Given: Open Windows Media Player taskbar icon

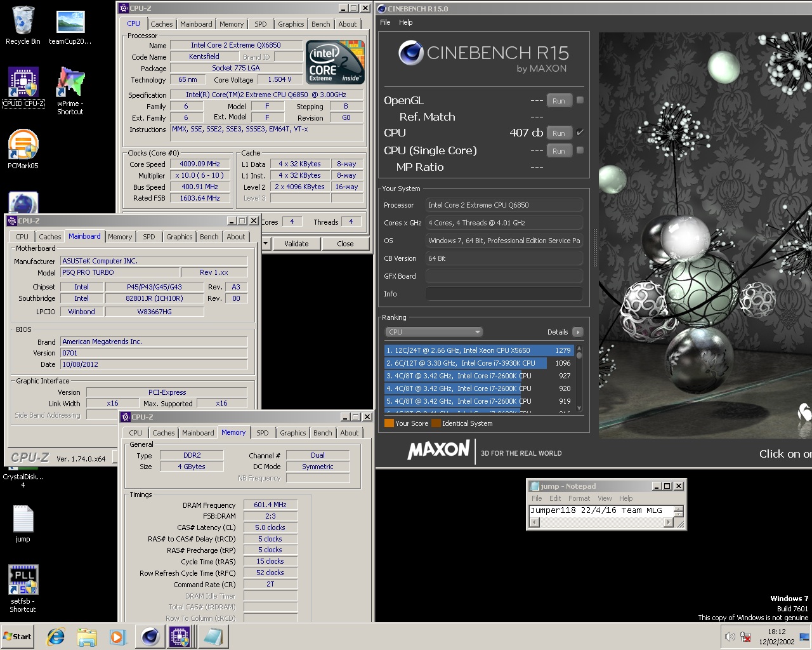Looking at the screenshot, I should (x=117, y=637).
